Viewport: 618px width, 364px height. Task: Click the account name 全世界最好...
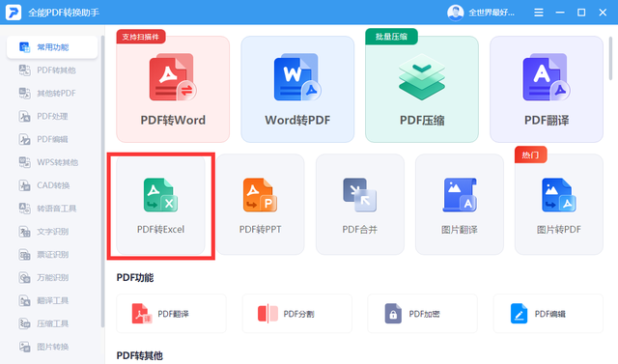coord(492,13)
